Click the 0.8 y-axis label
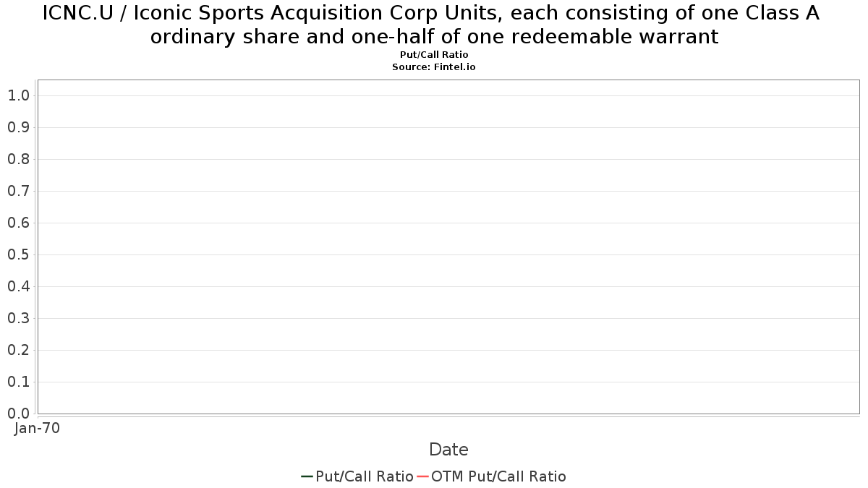Screen dimensions: 868x488 [18, 159]
